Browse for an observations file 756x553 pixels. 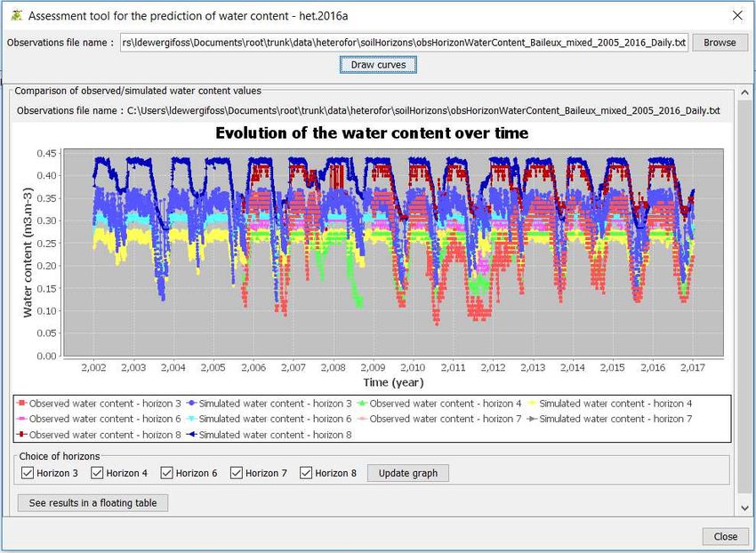pyautogui.click(x=720, y=43)
